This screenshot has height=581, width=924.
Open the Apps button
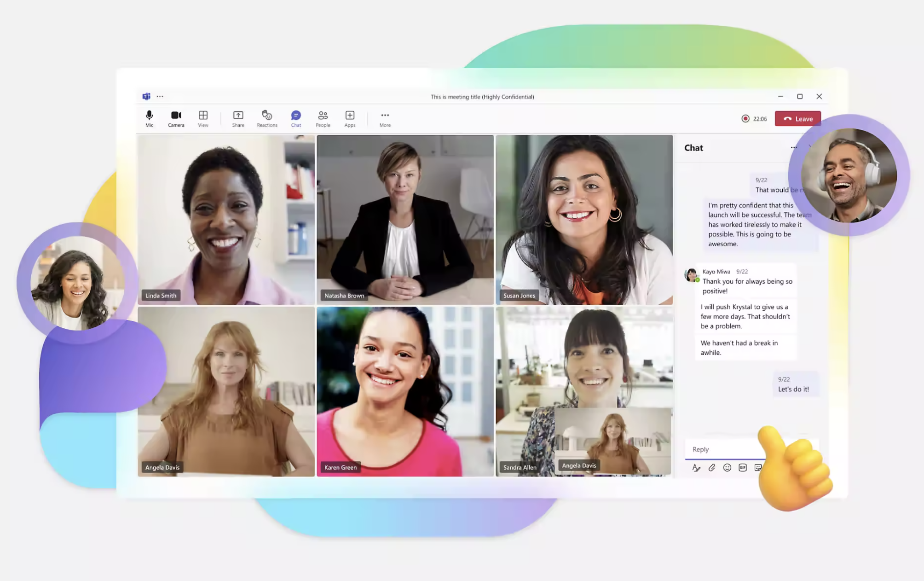(x=350, y=118)
